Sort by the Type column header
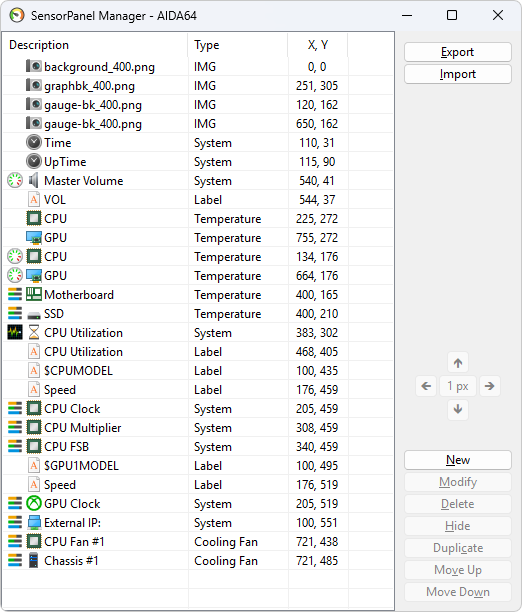Screen dimensions: 522x612 click(x=238, y=45)
